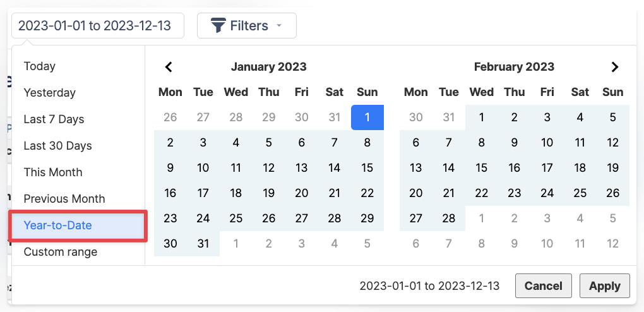Go to previous month using left arrow
Screen dimensions: 644x312
[169, 67]
